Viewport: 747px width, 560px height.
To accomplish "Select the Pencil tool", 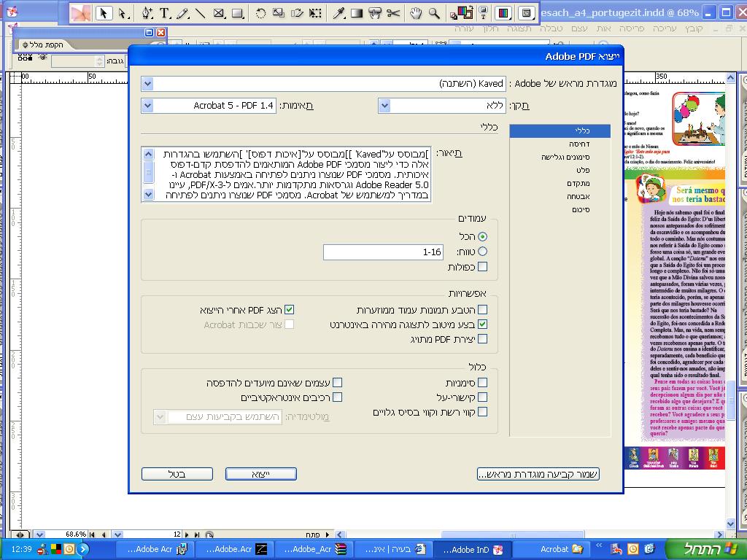I will point(182,13).
